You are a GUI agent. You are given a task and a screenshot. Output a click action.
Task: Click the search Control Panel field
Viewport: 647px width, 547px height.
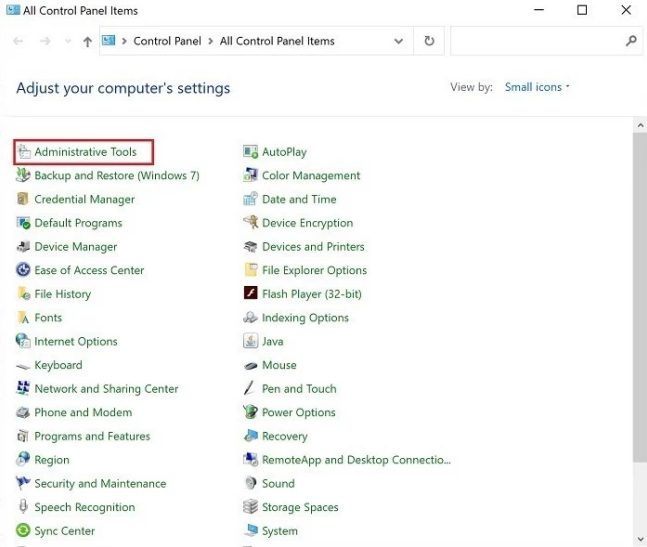click(x=547, y=41)
